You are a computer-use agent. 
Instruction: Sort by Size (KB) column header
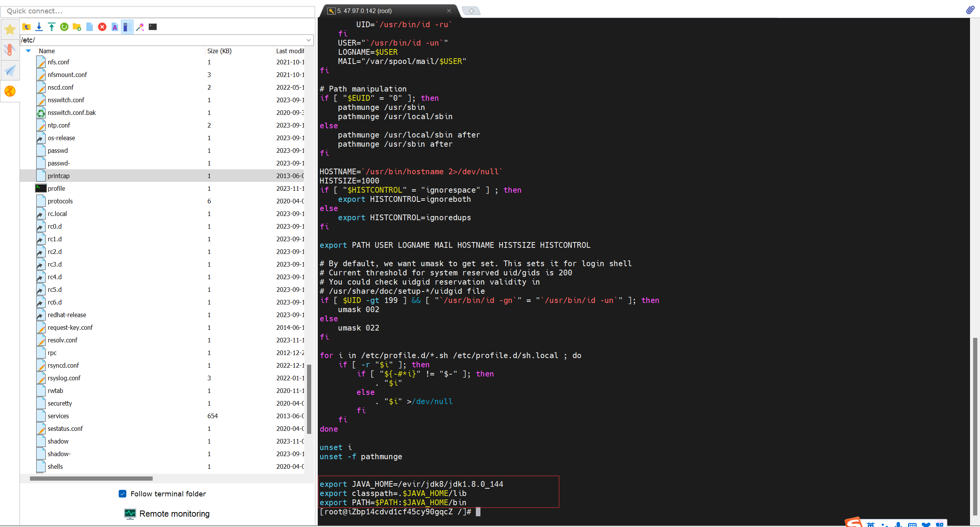[x=219, y=51]
